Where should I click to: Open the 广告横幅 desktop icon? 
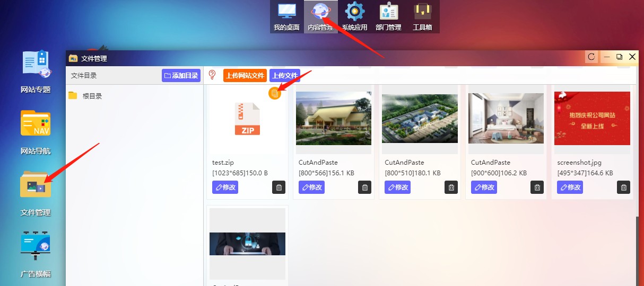pyautogui.click(x=36, y=255)
